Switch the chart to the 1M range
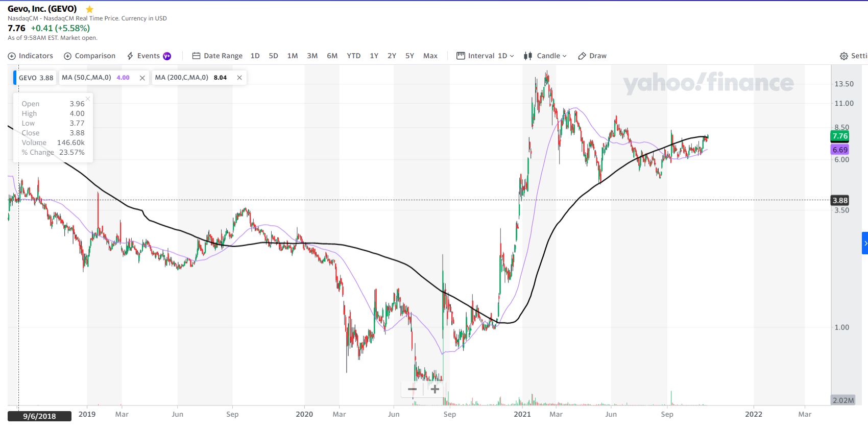 pos(293,56)
